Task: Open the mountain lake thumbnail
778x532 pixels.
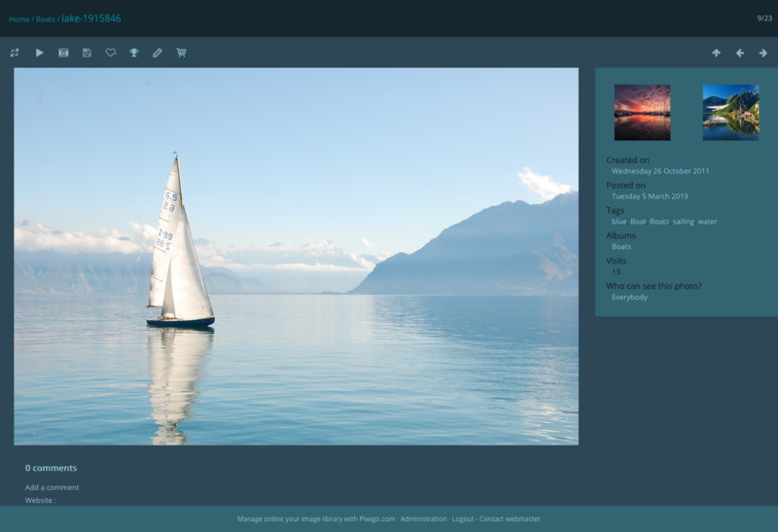Action: (730, 113)
